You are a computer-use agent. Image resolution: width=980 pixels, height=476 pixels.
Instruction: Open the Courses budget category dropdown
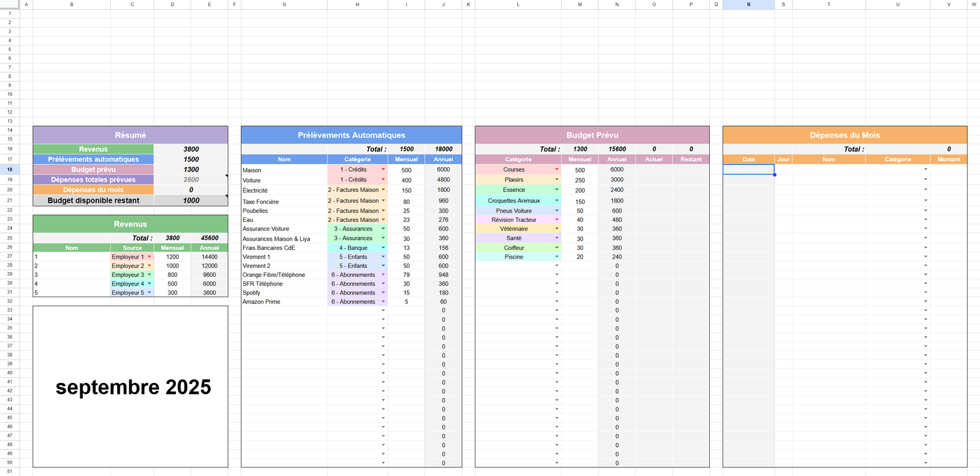click(557, 170)
